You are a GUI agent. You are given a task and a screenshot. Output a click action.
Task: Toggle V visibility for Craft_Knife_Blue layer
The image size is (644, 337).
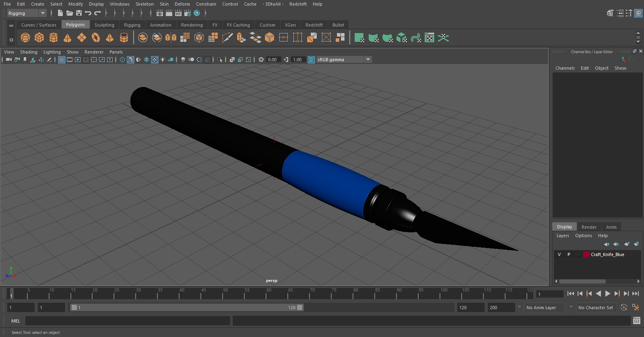pos(559,254)
